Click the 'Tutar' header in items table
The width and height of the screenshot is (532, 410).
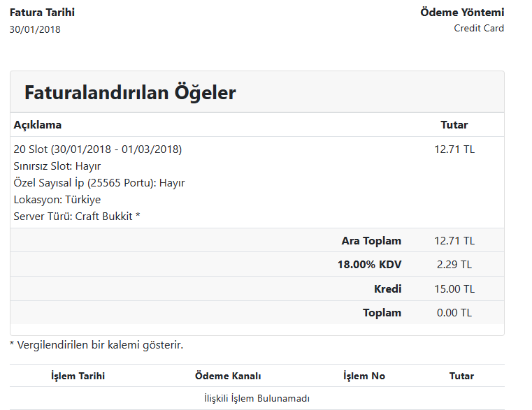(454, 125)
